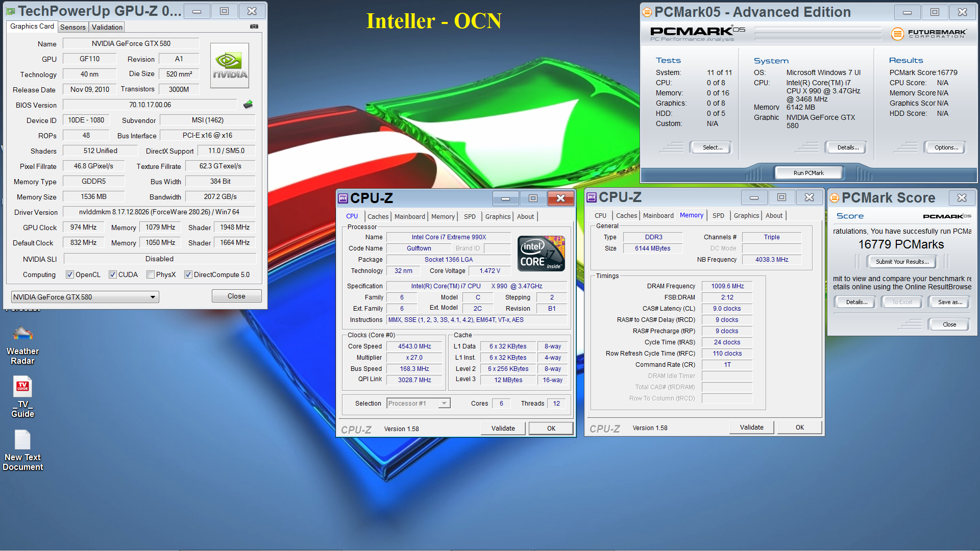Select the Graphics Card tab in GPU-Z
The height and width of the screenshot is (551, 980).
click(32, 27)
